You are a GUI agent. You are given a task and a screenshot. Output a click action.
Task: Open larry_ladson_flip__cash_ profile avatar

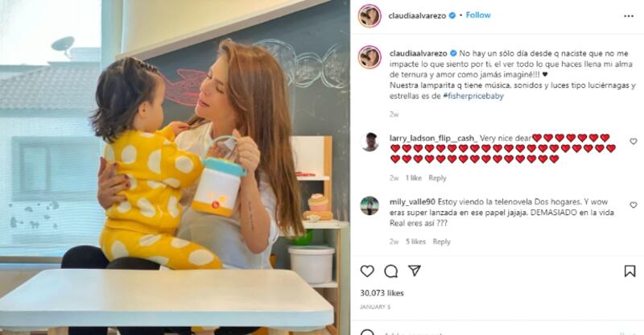369,142
